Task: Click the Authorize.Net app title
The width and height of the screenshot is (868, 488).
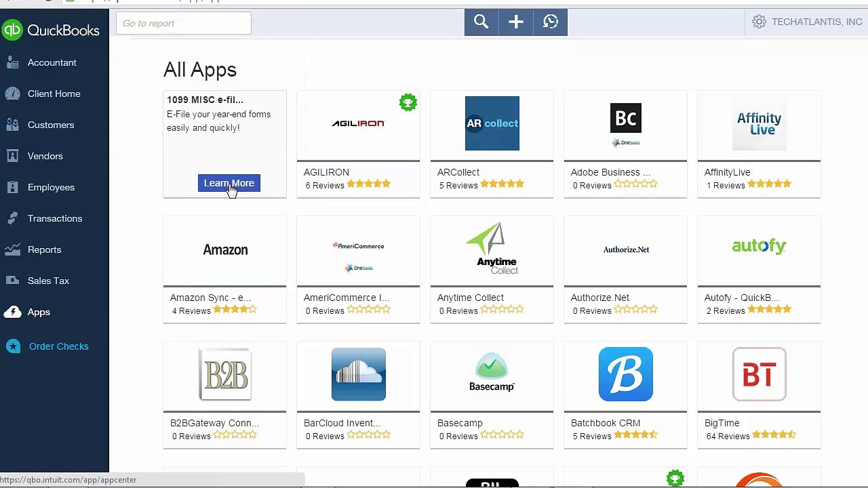Action: click(599, 298)
